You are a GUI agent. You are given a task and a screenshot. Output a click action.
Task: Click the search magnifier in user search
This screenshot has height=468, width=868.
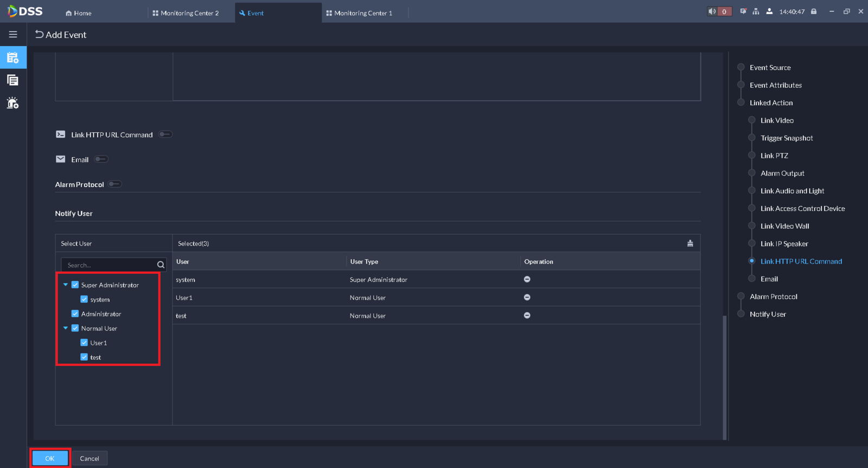161,265
